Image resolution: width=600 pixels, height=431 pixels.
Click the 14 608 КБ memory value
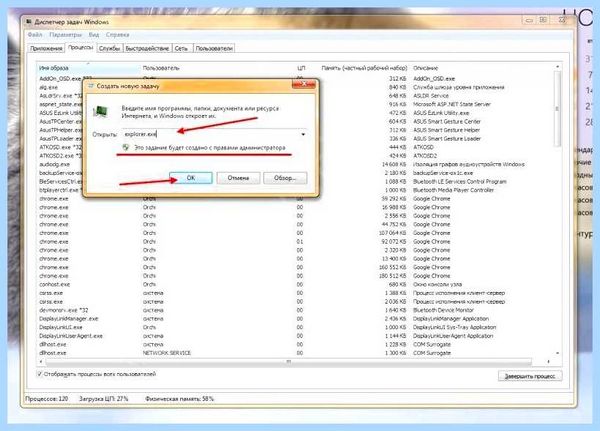(394, 165)
